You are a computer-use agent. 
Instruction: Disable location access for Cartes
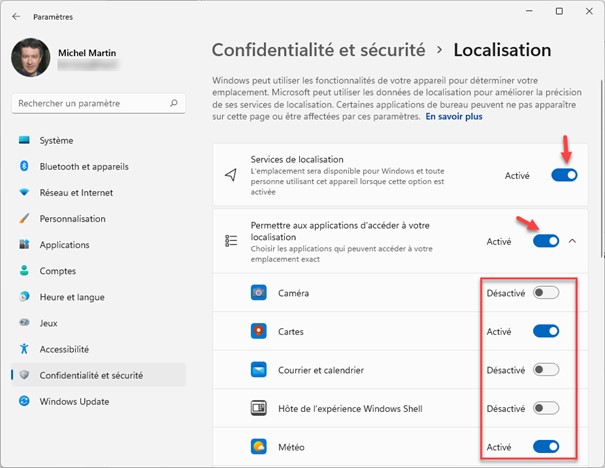pos(545,331)
